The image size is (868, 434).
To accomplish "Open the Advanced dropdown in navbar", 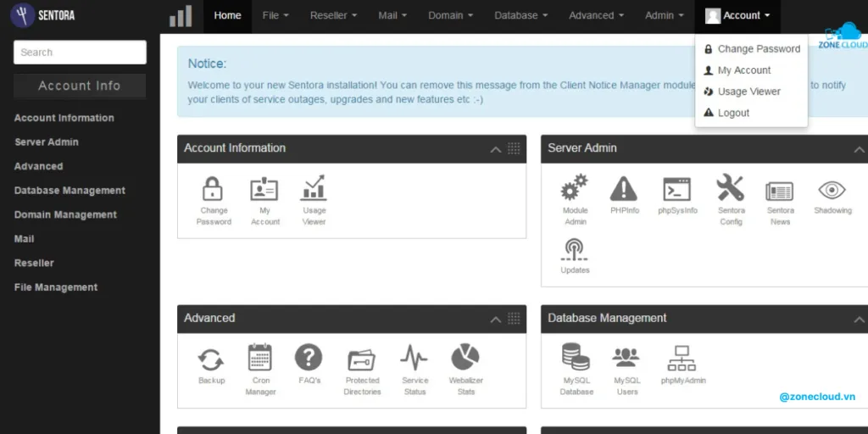I will (596, 15).
